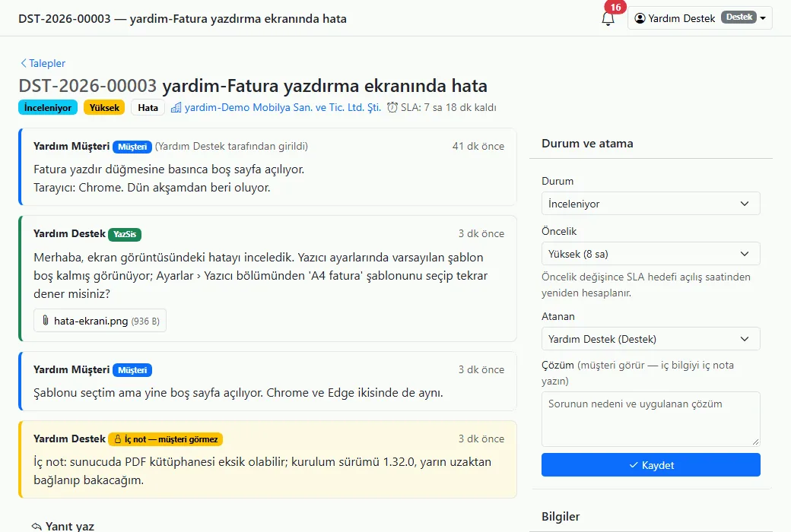The width and height of the screenshot is (791, 532).
Task: Open yardim-Demo Mobilya San. ve Tic. company link
Action: click(x=282, y=107)
